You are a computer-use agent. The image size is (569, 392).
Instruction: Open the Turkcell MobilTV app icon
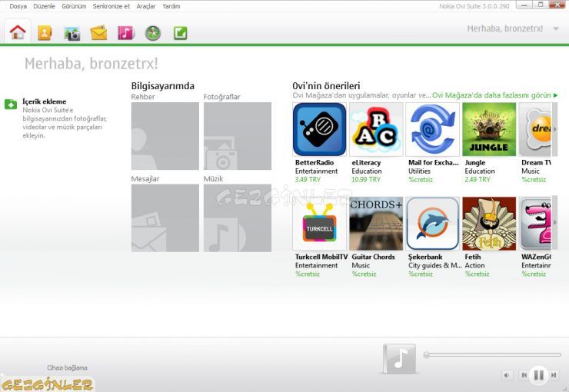tap(319, 224)
